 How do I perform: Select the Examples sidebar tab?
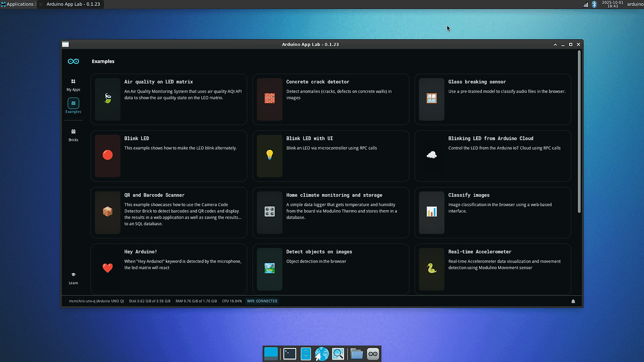click(73, 106)
